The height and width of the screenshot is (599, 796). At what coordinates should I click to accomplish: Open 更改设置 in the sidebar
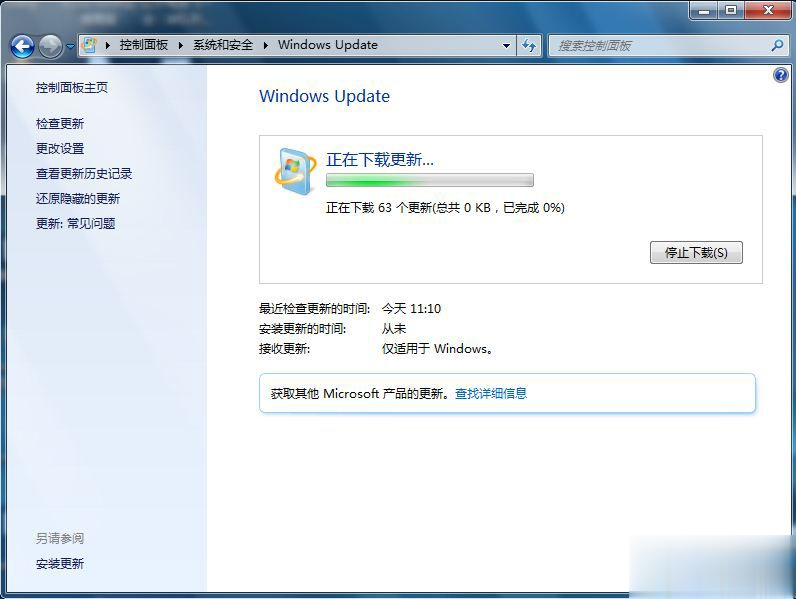coord(60,148)
